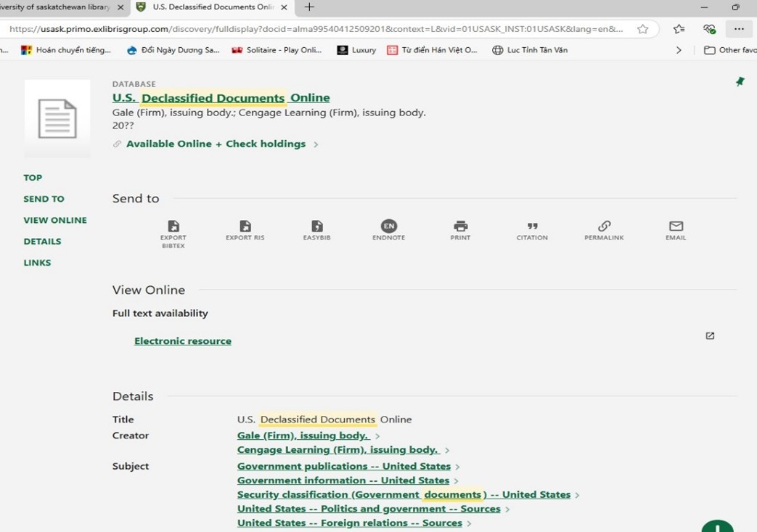Screen dimensions: 757x532
Task: Send record to EndNote
Action: [x=388, y=226]
